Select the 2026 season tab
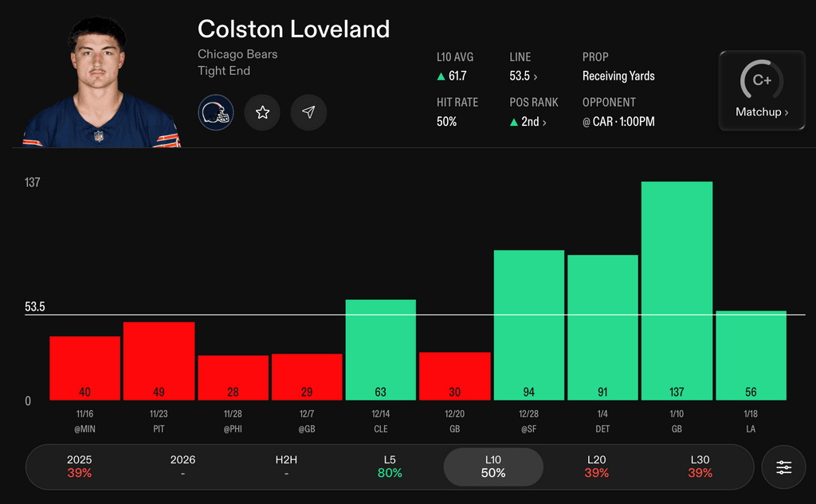This screenshot has width=816, height=504. [182, 467]
